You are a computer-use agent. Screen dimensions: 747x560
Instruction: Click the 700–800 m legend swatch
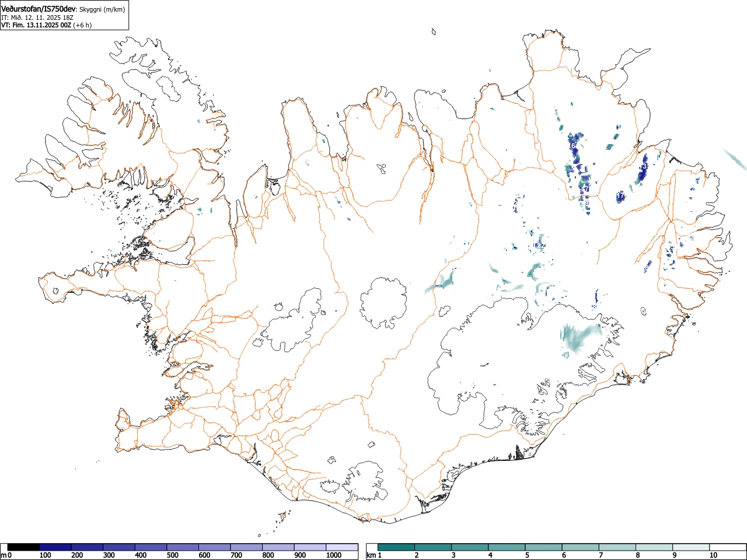point(246,547)
